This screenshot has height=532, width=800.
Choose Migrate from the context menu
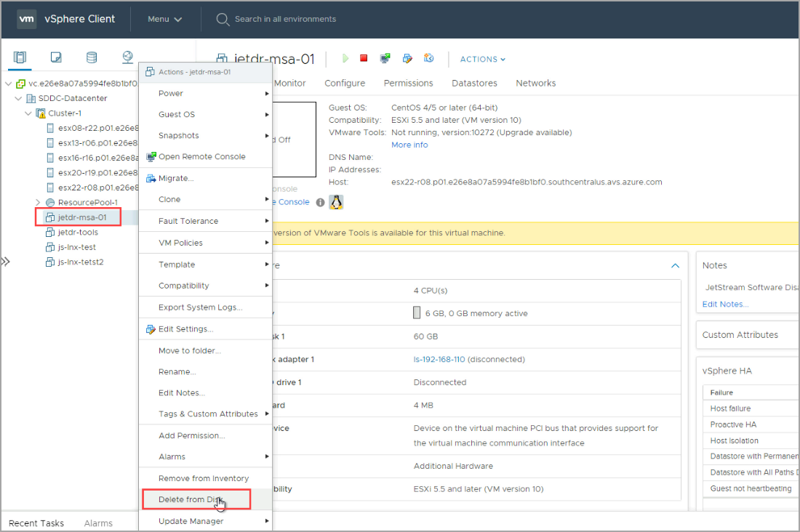pyautogui.click(x=176, y=178)
